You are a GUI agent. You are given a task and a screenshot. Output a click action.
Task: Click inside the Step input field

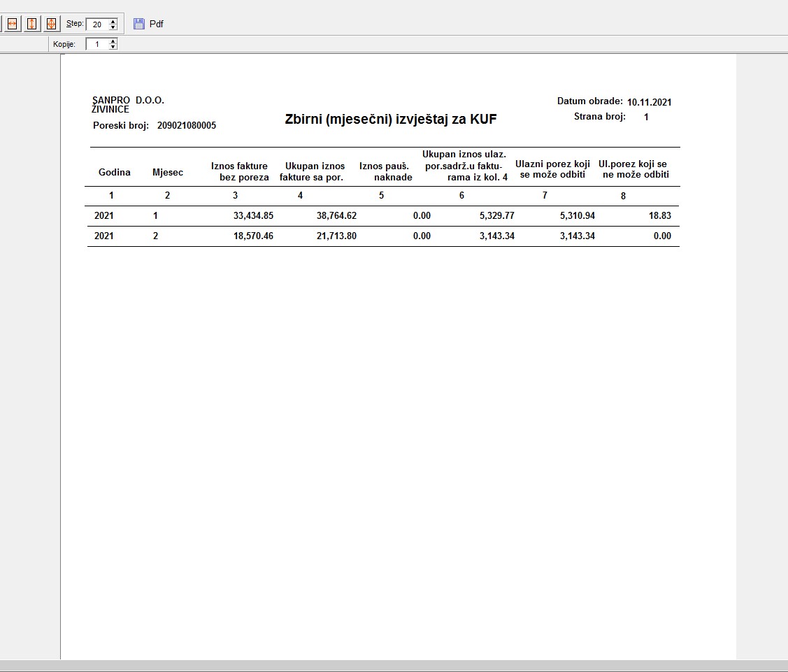97,24
